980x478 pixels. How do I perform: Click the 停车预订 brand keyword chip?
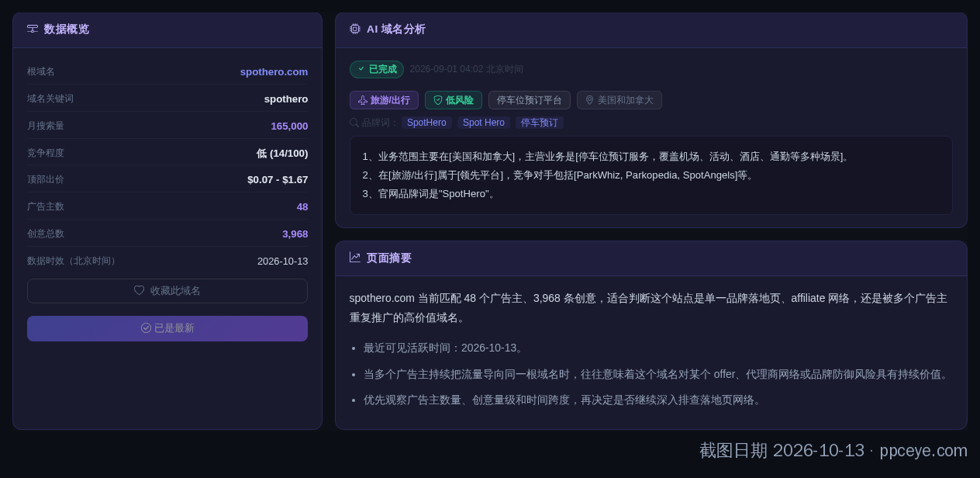click(540, 123)
